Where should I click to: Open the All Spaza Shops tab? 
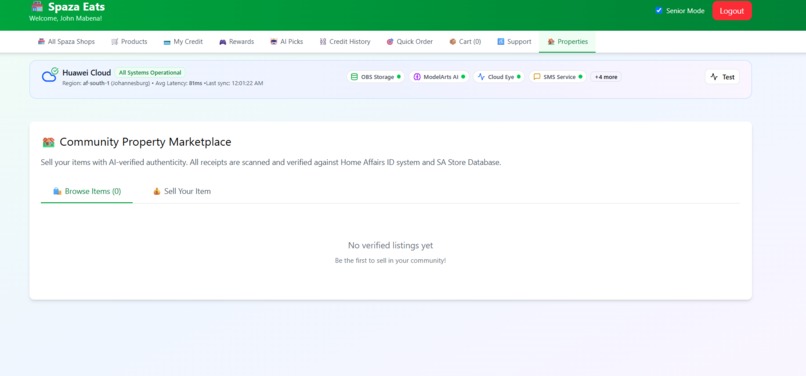click(66, 42)
